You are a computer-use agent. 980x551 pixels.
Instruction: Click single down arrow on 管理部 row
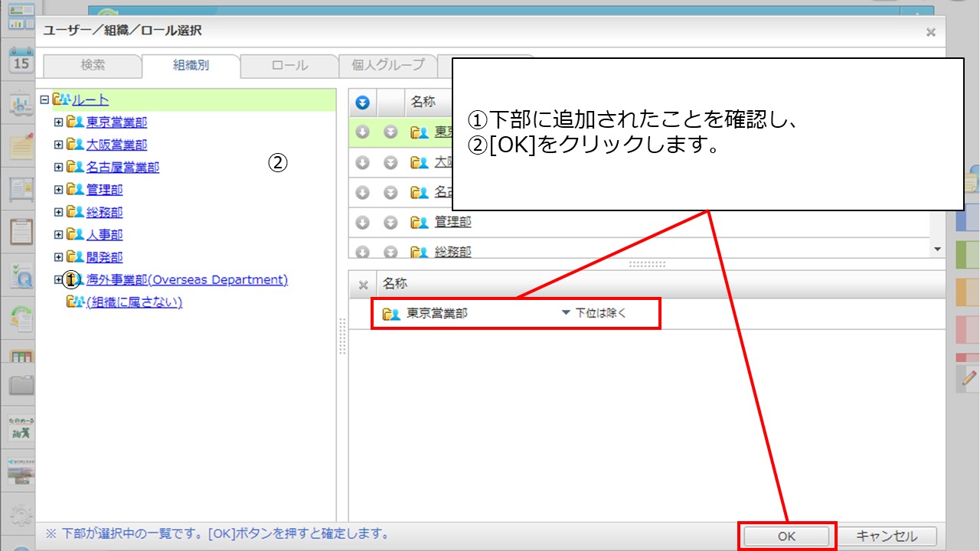(363, 223)
